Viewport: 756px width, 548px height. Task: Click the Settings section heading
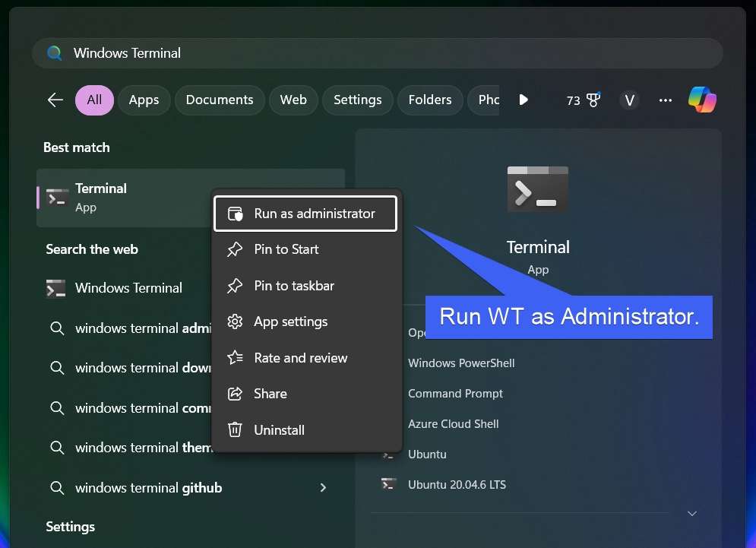pyautogui.click(x=71, y=527)
